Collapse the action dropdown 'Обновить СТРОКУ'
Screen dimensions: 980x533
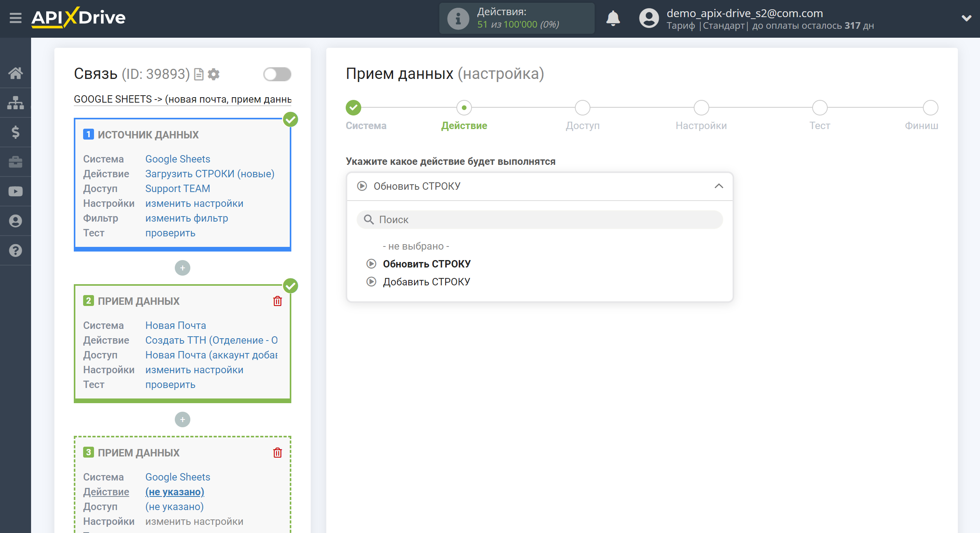point(540,186)
